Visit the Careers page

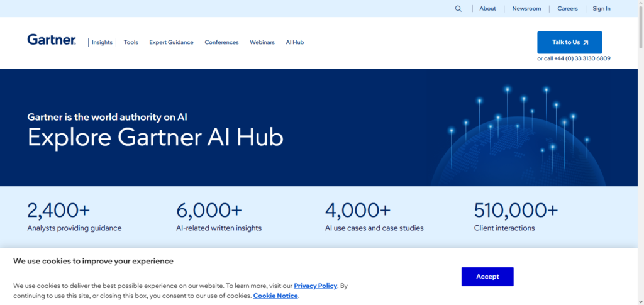568,9
